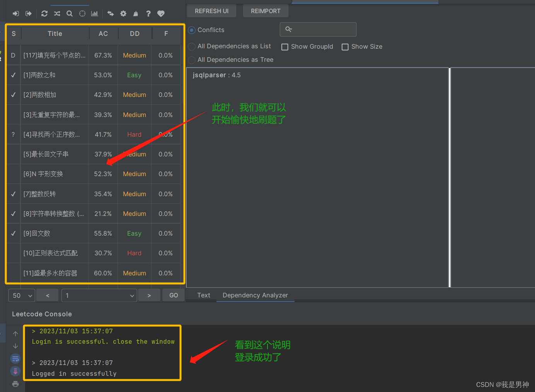Focus the dependency search input field

[318, 29]
